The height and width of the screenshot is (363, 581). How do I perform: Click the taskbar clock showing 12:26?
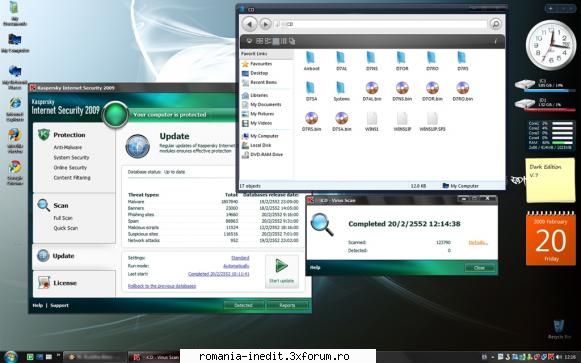[x=571, y=357]
